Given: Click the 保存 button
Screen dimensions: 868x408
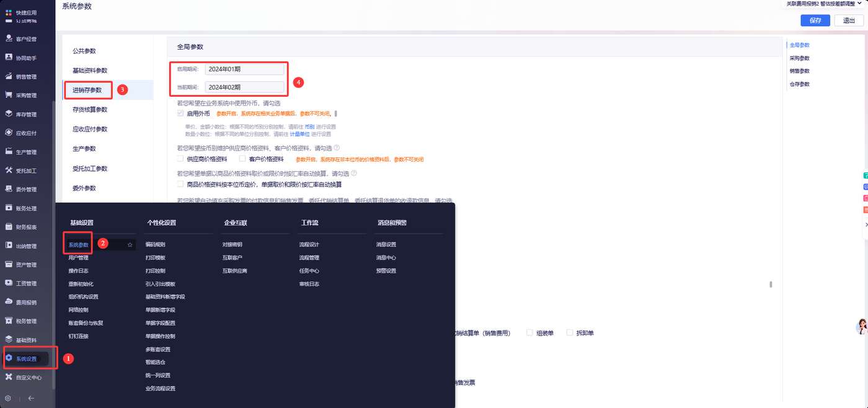Looking at the screenshot, I should [x=815, y=20].
